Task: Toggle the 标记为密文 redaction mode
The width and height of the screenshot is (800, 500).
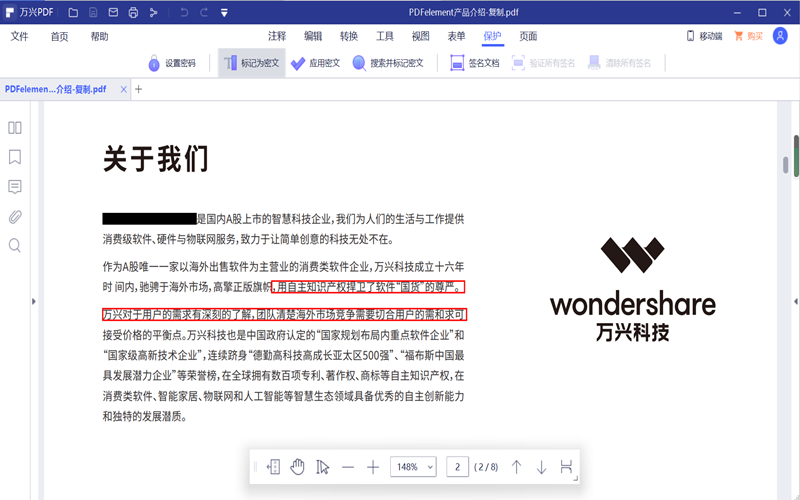Action: tap(251, 62)
